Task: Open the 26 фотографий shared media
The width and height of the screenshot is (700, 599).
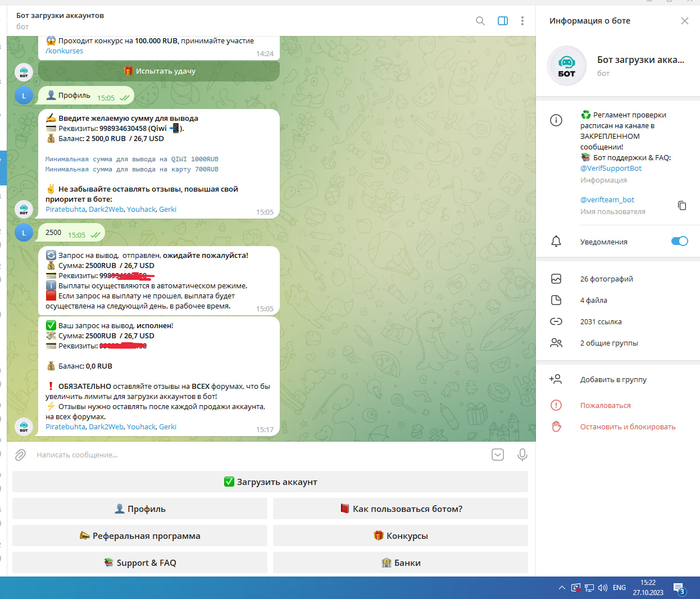Action: pyautogui.click(x=606, y=279)
